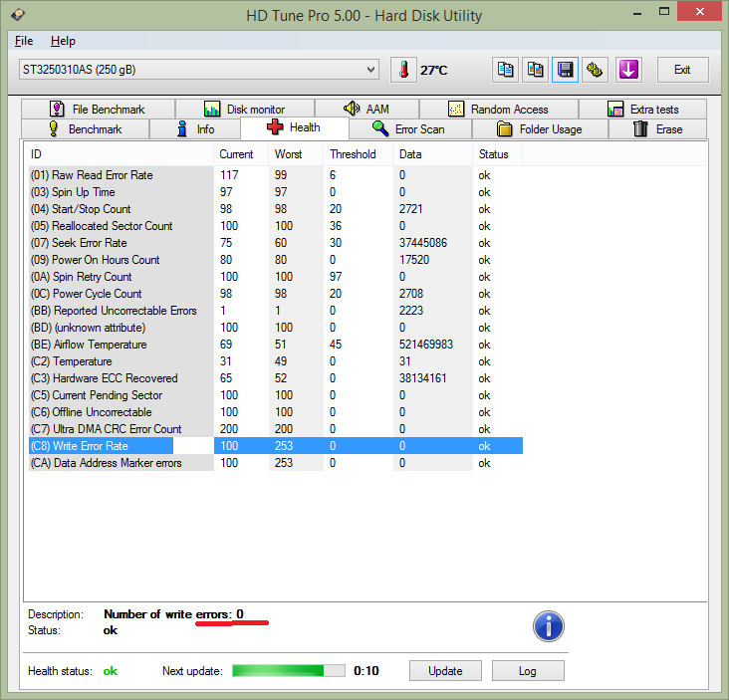Viewport: 729px width, 700px height.
Task: Switch to the Extra tests tab
Action: tap(642, 110)
